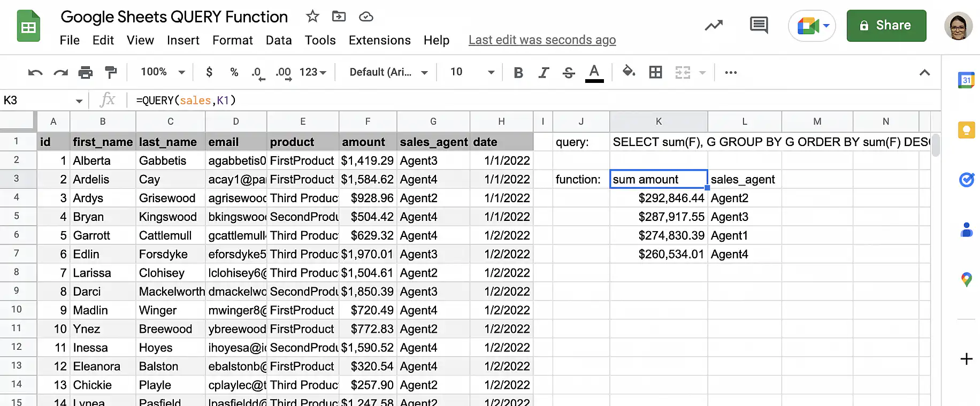Click the Move to folder icon
980x406 pixels.
point(339,17)
